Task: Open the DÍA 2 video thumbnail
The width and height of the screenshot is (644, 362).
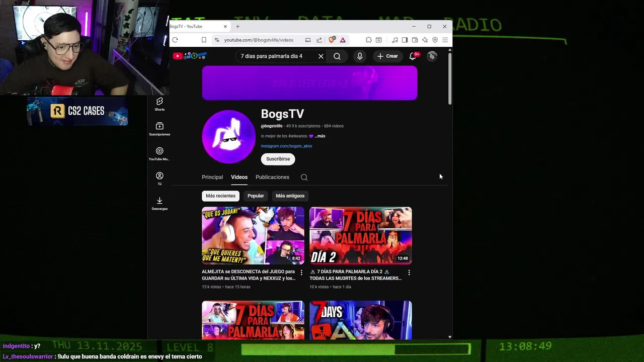Action: pyautogui.click(x=361, y=236)
